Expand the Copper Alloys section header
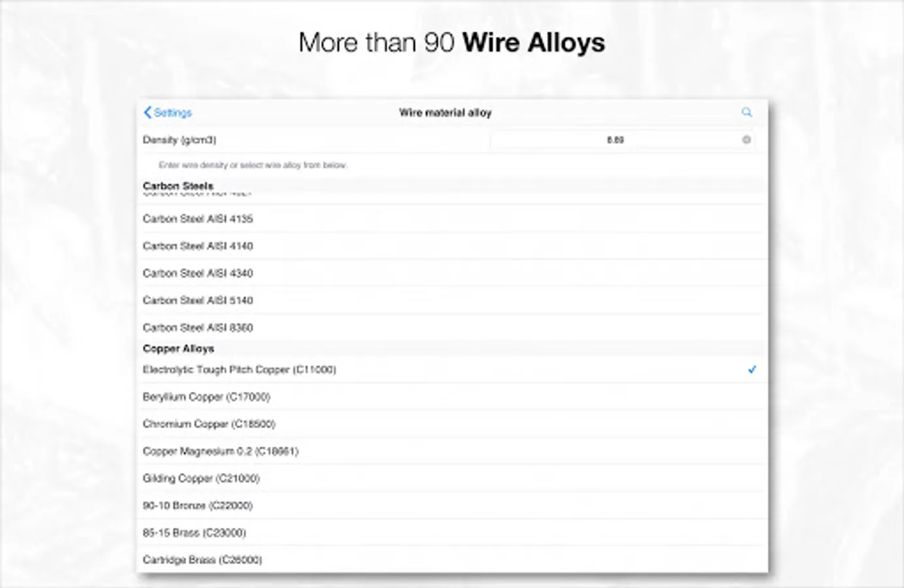 (178, 348)
